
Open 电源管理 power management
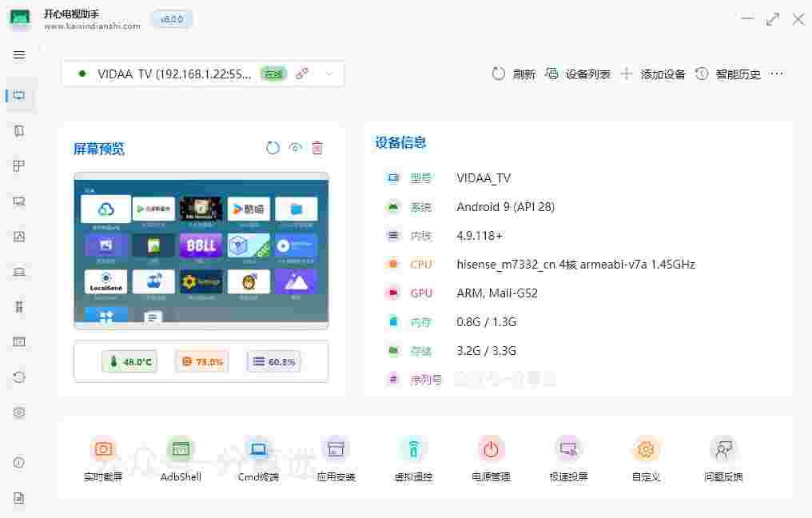point(491,450)
